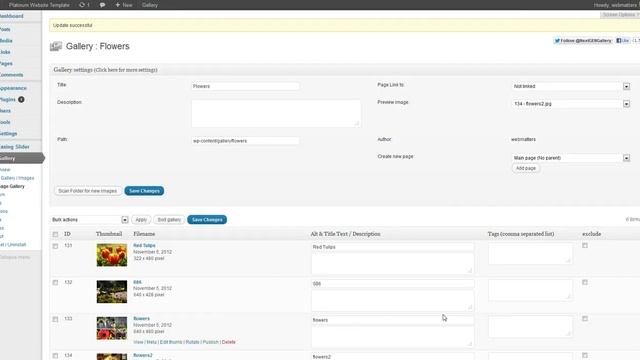Screen dimensions: 640x360
Task: Open Settings in the sidebar
Action: tap(9, 134)
